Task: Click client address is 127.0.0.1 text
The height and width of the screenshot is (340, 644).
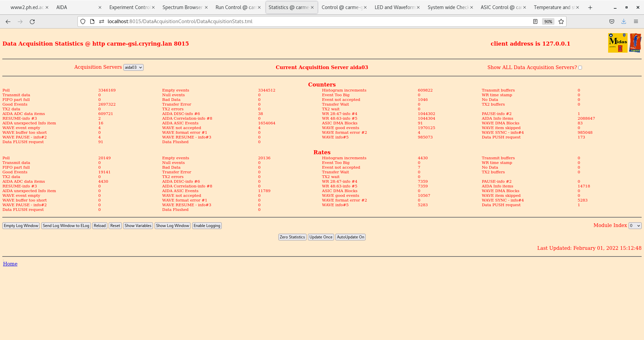Action: coord(530,44)
